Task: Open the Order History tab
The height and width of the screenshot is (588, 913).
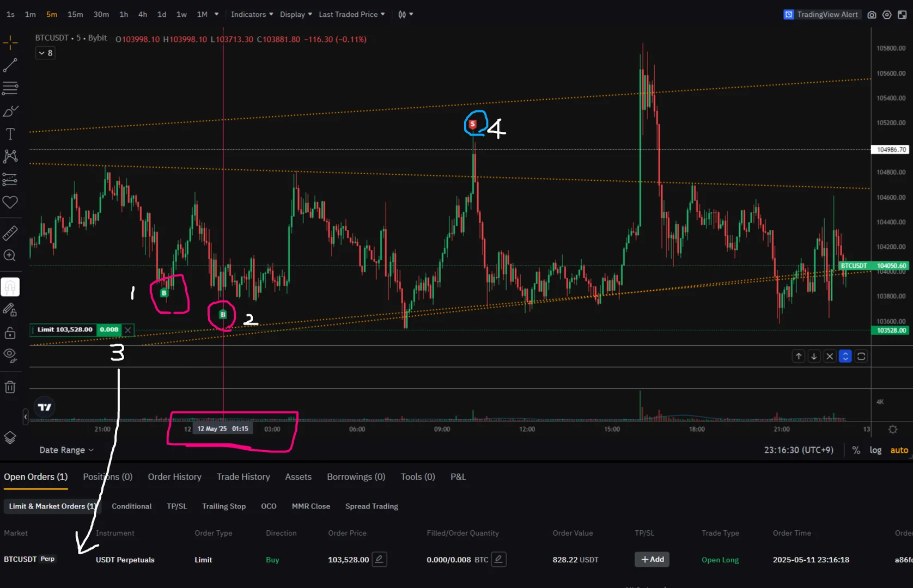Action: [x=175, y=477]
